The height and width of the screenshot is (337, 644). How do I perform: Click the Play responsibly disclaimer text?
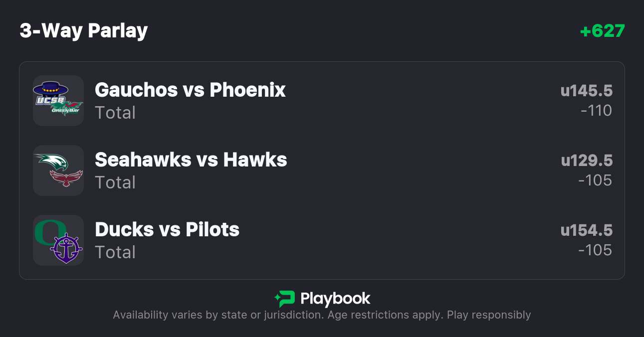488,315
